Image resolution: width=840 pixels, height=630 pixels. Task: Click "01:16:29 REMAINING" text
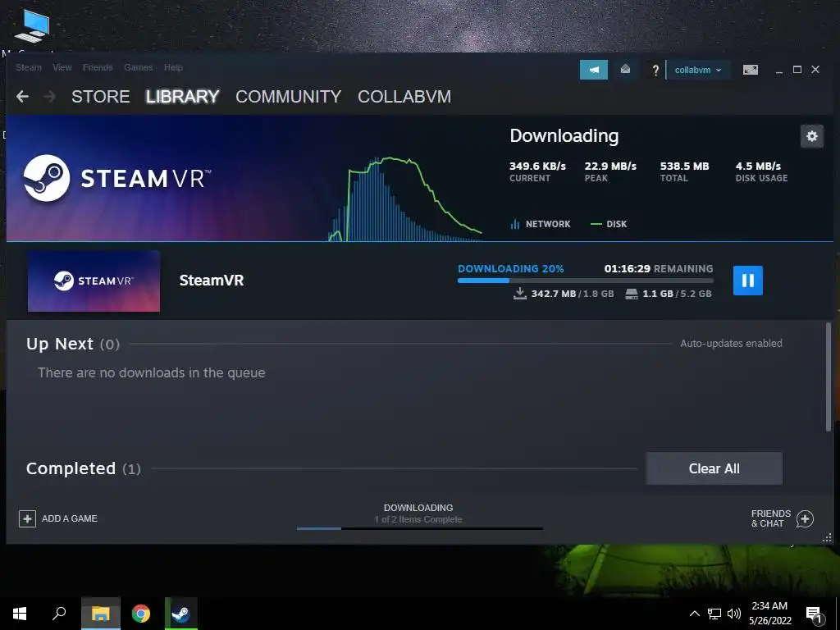coord(659,268)
